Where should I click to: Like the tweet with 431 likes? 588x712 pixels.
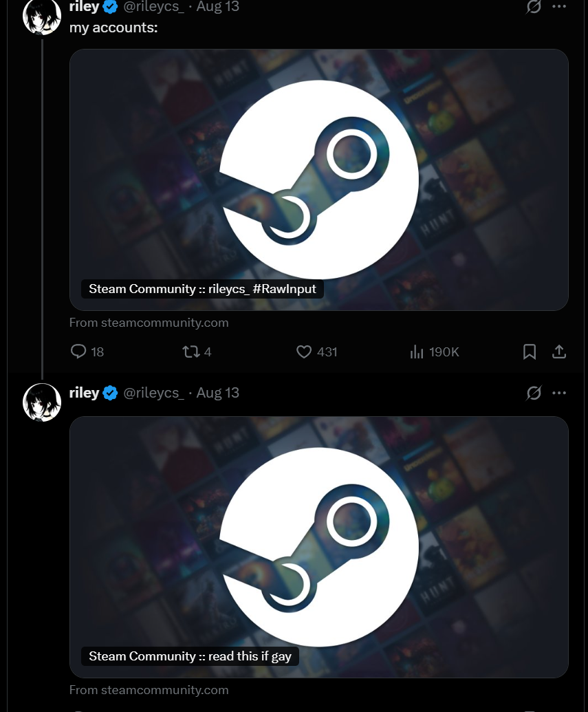point(304,352)
